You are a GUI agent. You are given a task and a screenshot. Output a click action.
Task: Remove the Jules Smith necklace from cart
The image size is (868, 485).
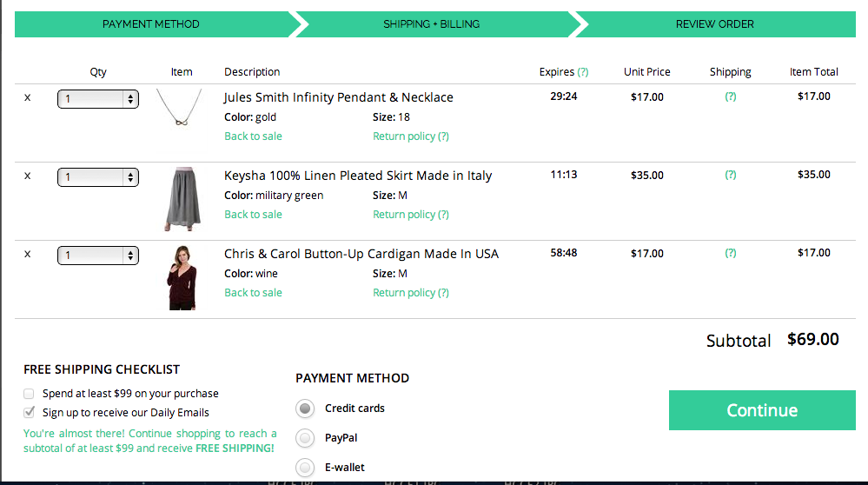point(27,98)
